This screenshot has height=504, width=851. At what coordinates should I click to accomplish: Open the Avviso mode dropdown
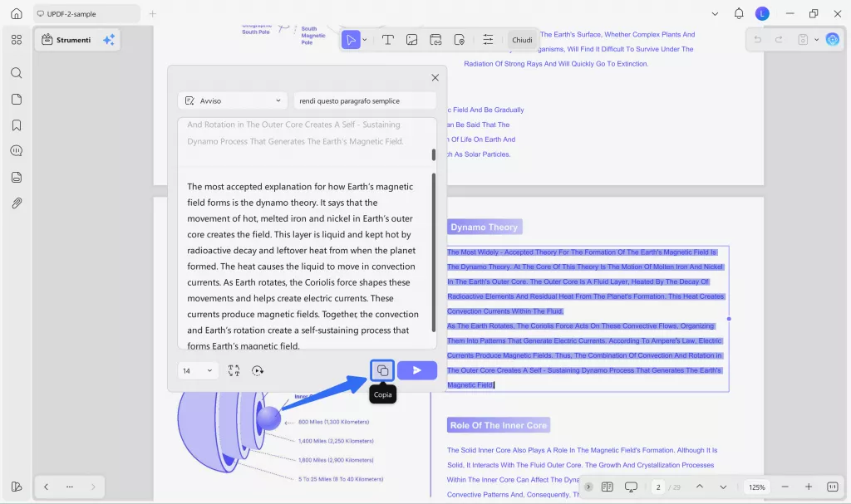tap(234, 101)
